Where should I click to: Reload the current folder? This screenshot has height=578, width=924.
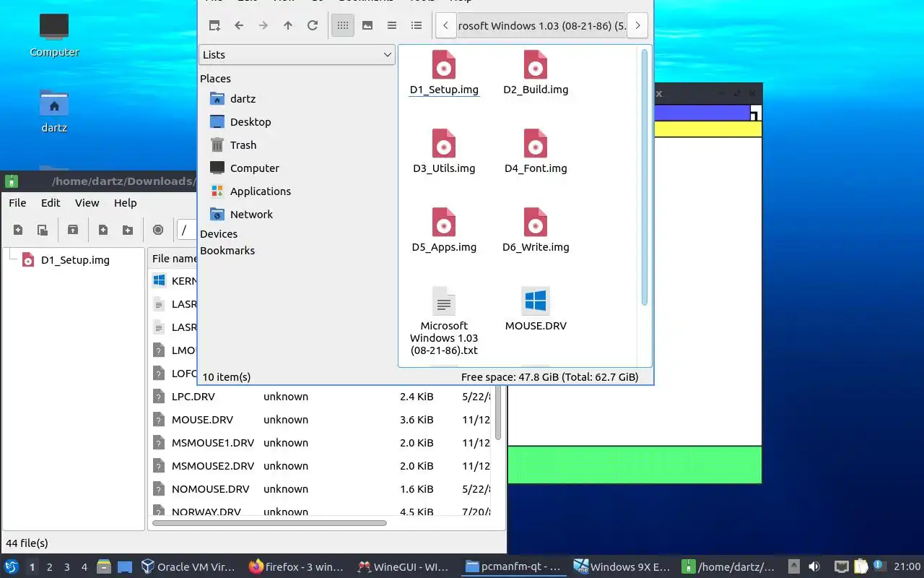[x=313, y=25]
